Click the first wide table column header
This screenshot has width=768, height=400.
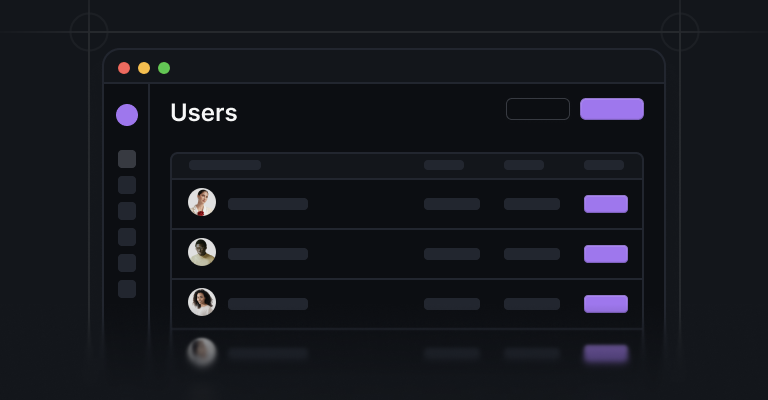pyautogui.click(x=225, y=165)
